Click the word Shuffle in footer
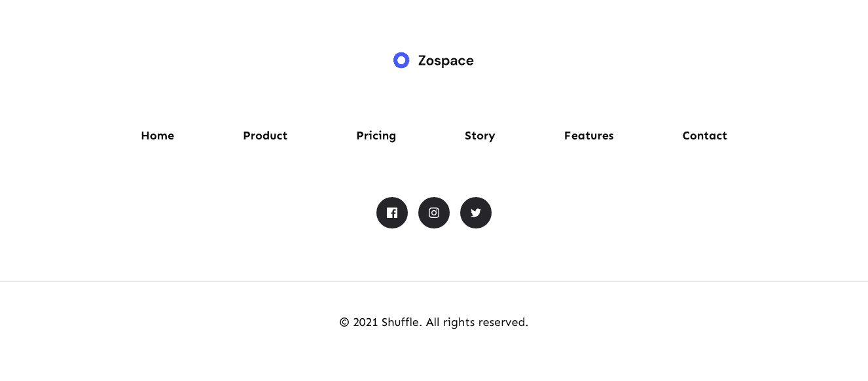Screen dimensions: 868x381 (x=401, y=322)
